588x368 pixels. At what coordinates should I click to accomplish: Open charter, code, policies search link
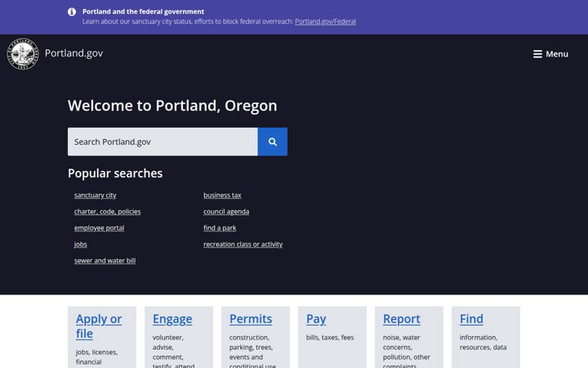(x=107, y=212)
